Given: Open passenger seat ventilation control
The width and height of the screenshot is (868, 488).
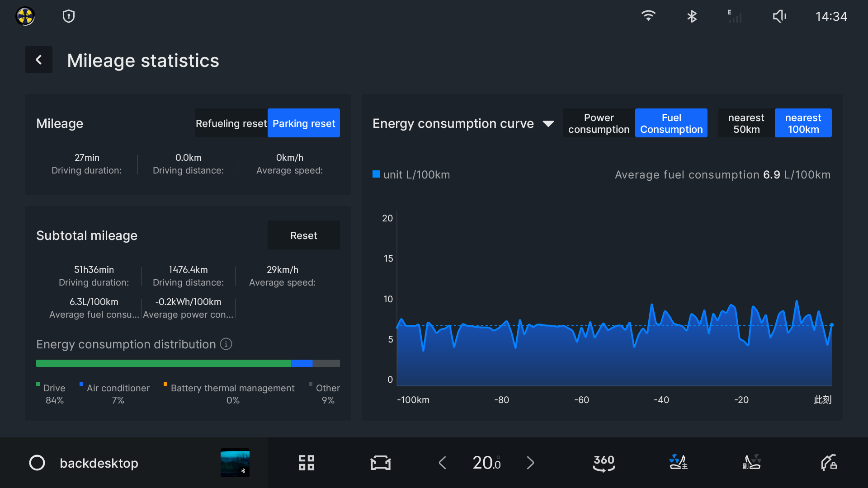Looking at the screenshot, I should tap(751, 463).
